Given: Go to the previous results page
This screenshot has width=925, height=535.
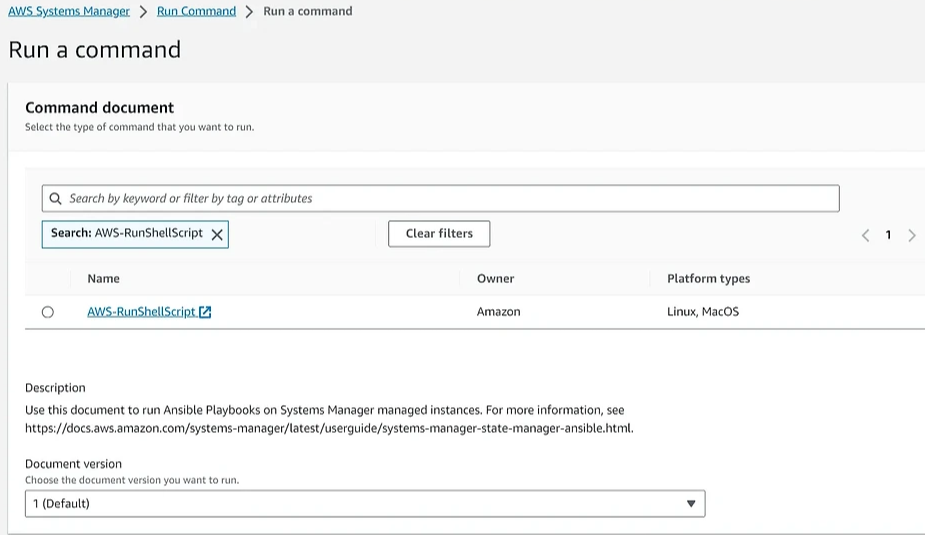Looking at the screenshot, I should 865,235.
